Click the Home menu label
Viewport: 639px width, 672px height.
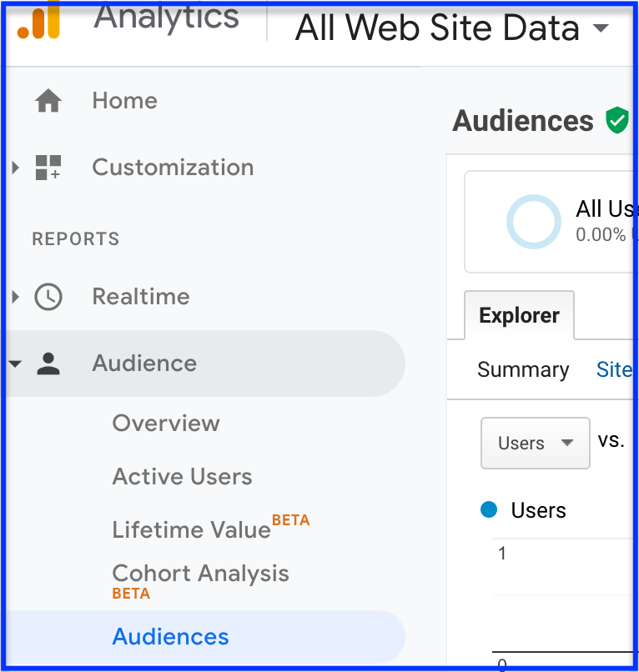(x=125, y=101)
